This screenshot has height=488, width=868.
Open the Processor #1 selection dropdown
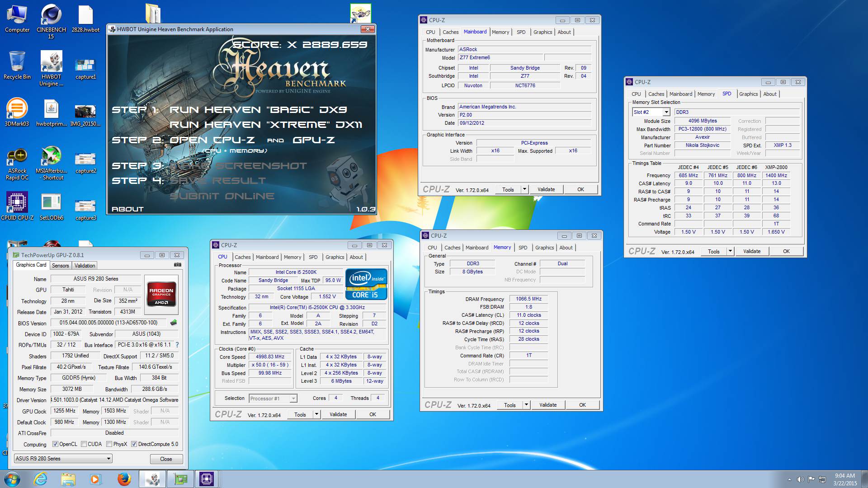273,399
